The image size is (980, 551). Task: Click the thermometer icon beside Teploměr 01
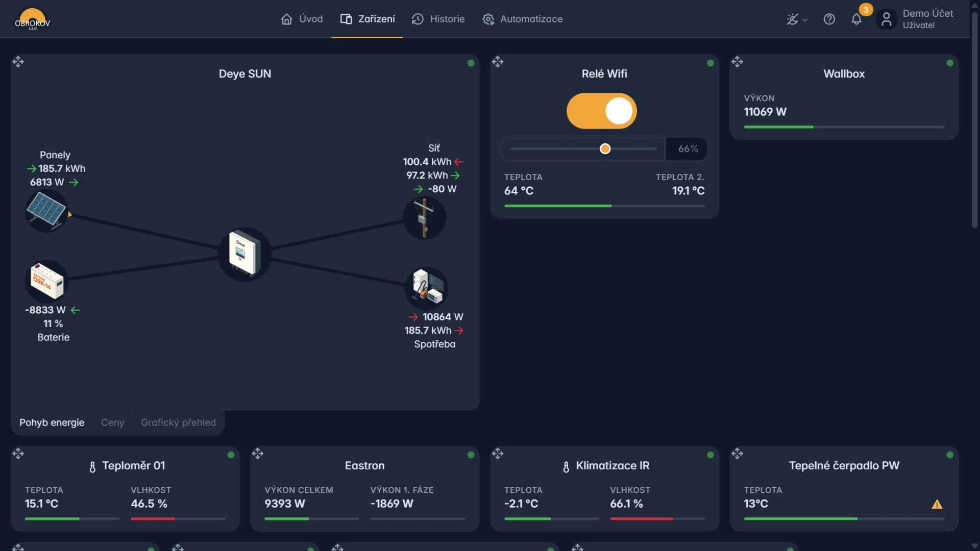92,467
